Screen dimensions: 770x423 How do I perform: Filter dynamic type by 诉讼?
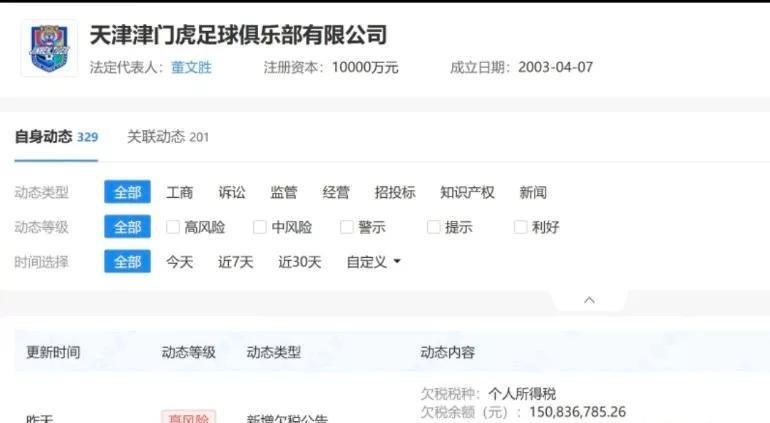pyautogui.click(x=232, y=192)
